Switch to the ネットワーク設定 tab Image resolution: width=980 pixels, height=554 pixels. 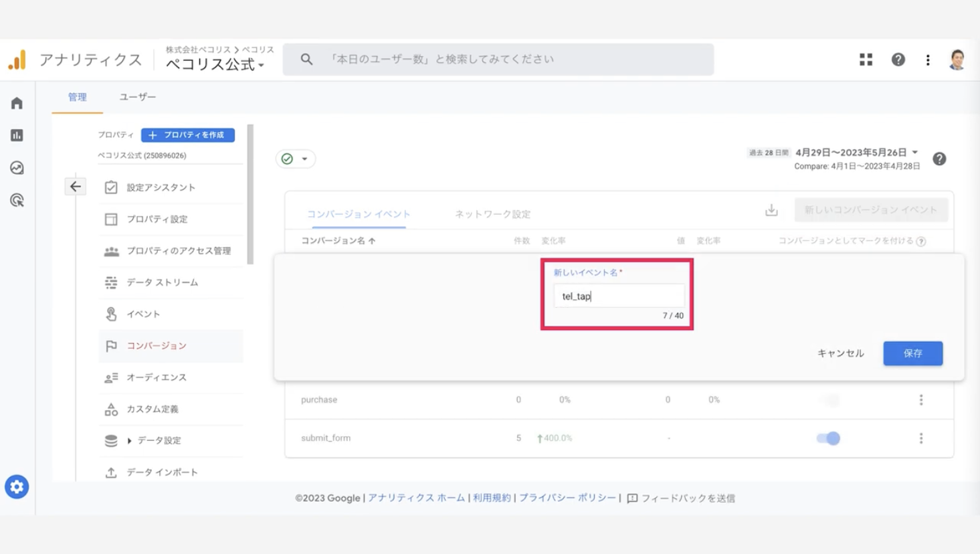coord(493,214)
